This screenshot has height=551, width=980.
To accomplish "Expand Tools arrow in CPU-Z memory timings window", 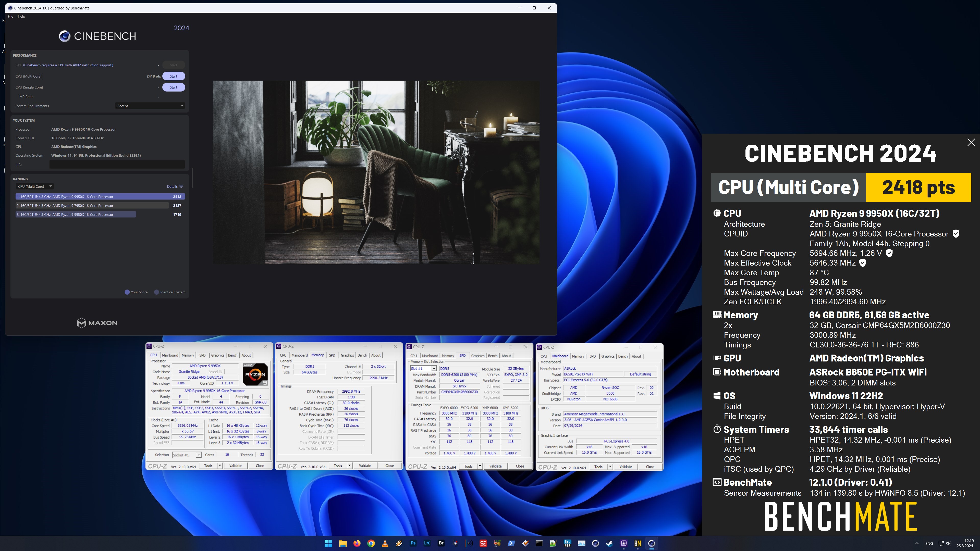I will tap(349, 466).
